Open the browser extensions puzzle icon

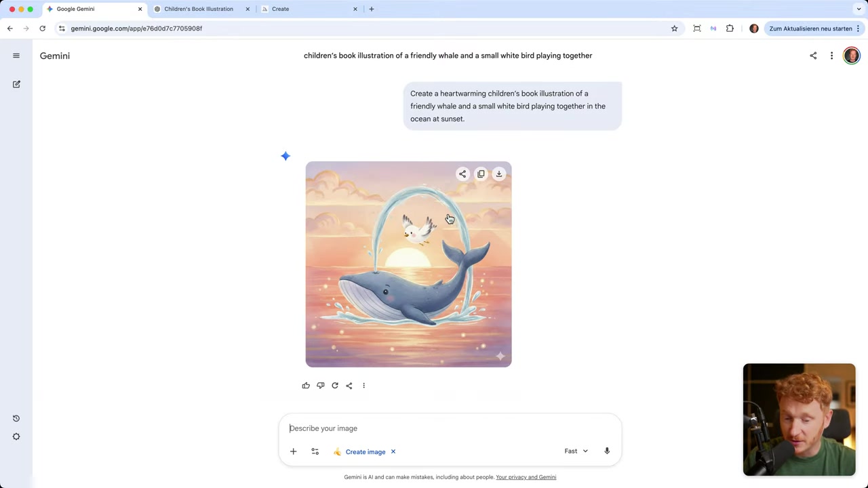730,28
